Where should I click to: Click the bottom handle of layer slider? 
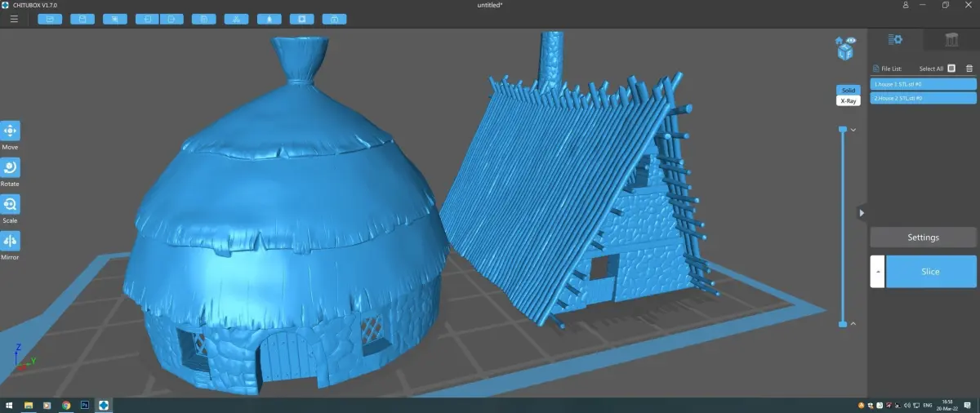click(x=843, y=324)
